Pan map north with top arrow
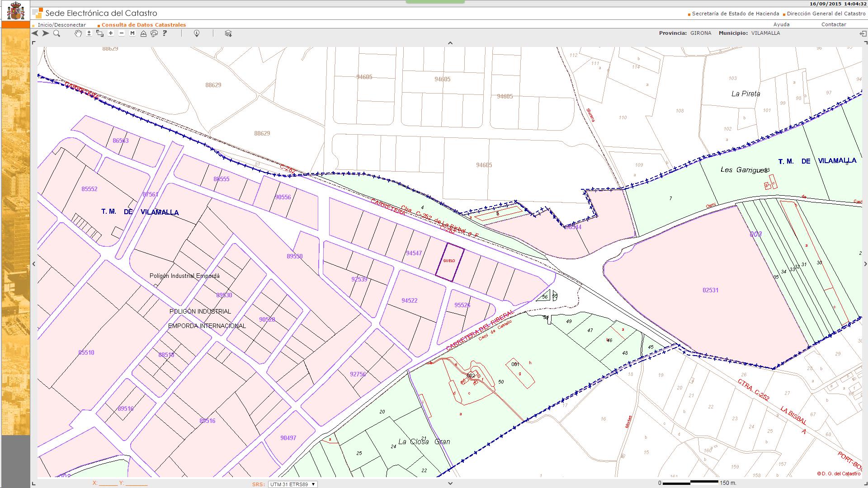The width and height of the screenshot is (868, 488). click(450, 43)
